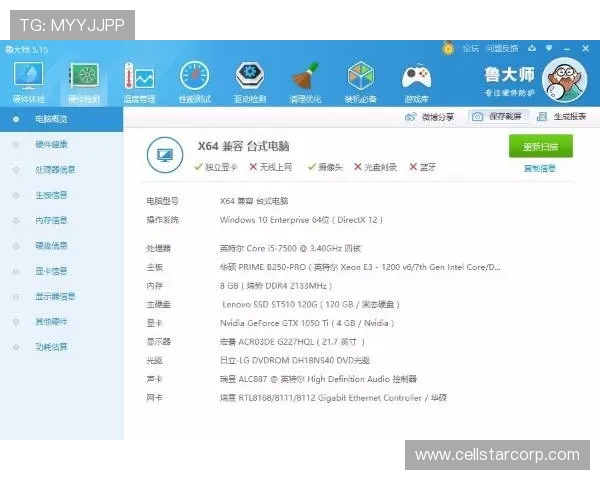Image resolution: width=600 pixels, height=480 pixels.
Task: Click the gold medal icon in title bar
Action: 448,48
